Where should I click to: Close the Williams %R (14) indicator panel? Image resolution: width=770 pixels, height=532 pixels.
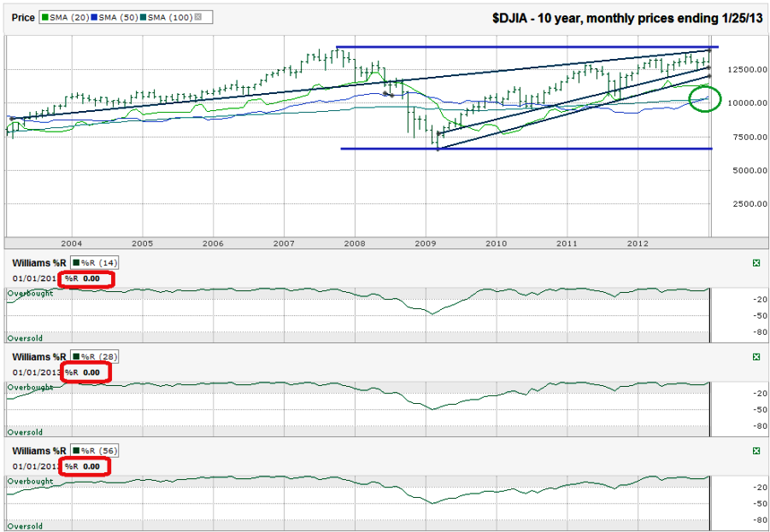[756, 263]
